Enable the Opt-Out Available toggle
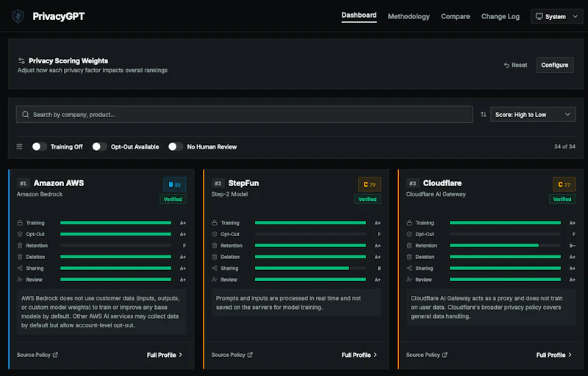The width and height of the screenshot is (588, 376). (x=100, y=146)
